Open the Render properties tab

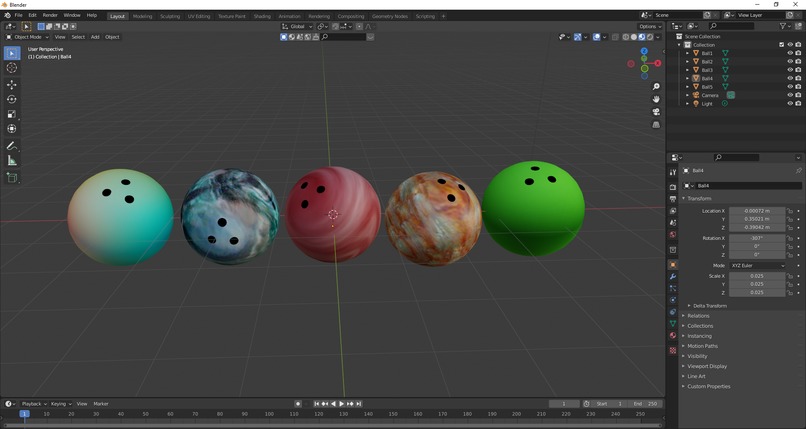pyautogui.click(x=673, y=187)
